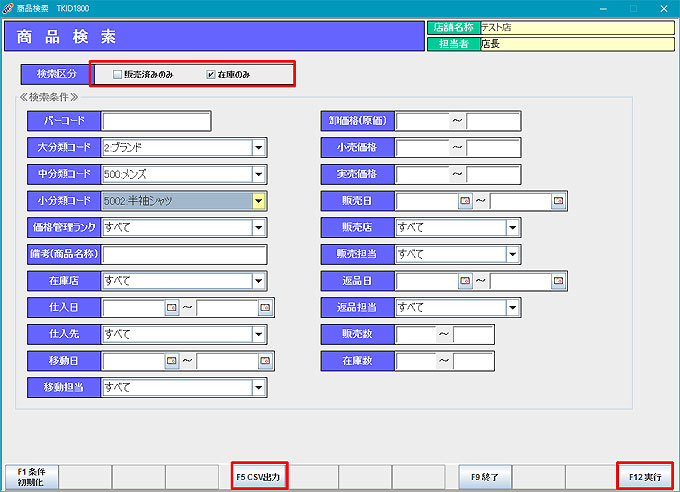Expand the 移動担当 dropdown
This screenshot has width=680, height=492.
coord(258,387)
